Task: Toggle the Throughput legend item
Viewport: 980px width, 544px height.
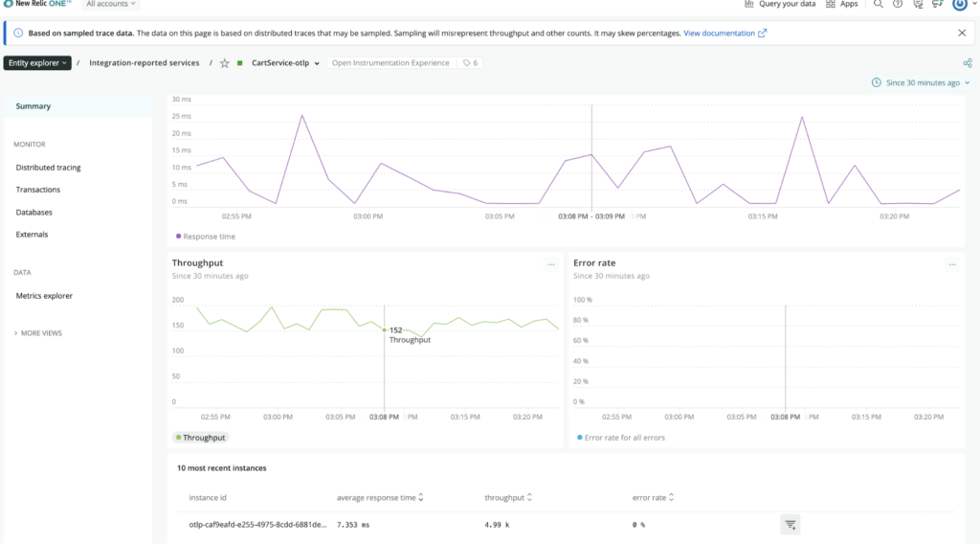Action: [201, 438]
